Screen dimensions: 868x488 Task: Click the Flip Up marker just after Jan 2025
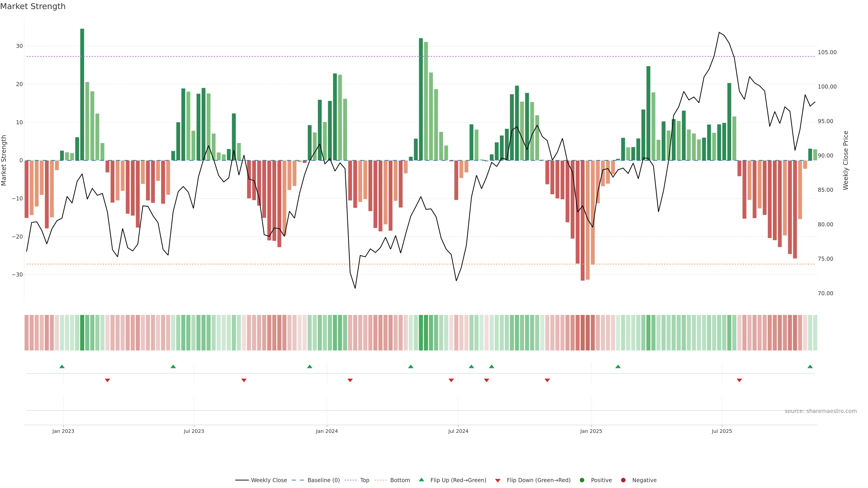pos(618,366)
